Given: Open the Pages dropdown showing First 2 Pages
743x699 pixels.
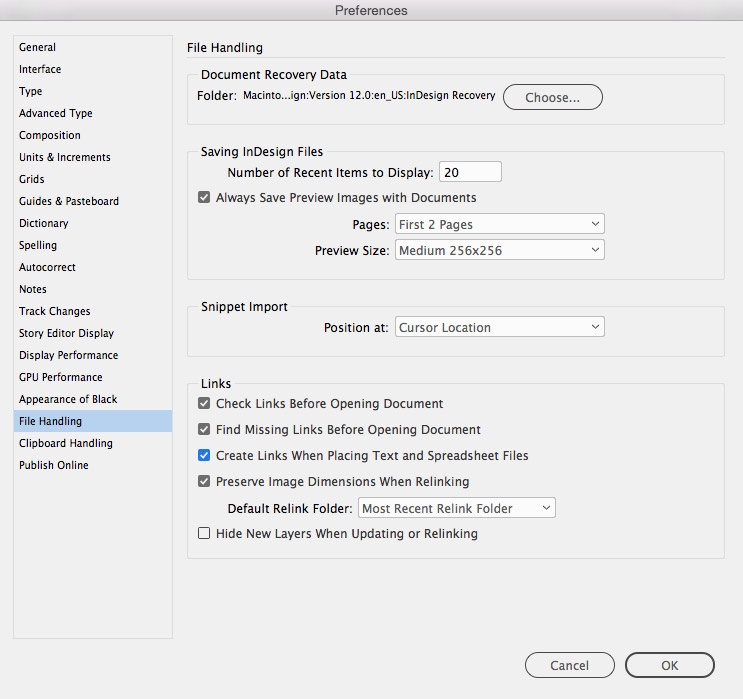Looking at the screenshot, I should tap(499, 225).
